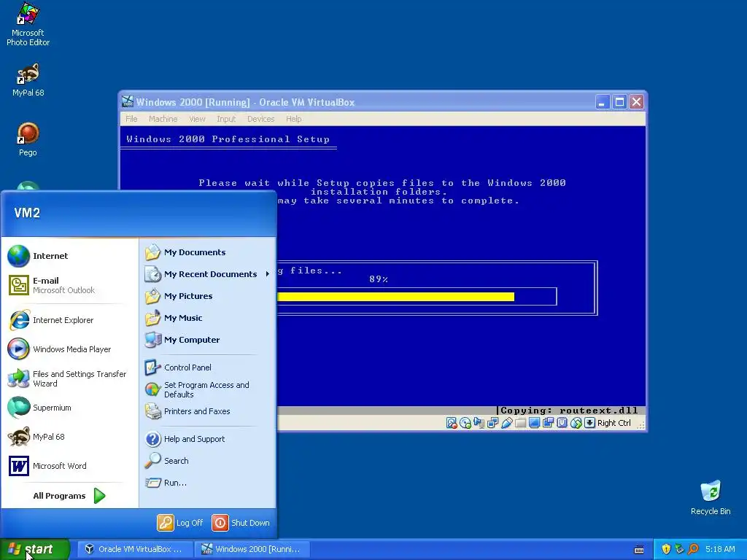Select MyPal 68 desktop shortcut
This screenshot has width=747, height=560.
[x=28, y=79]
